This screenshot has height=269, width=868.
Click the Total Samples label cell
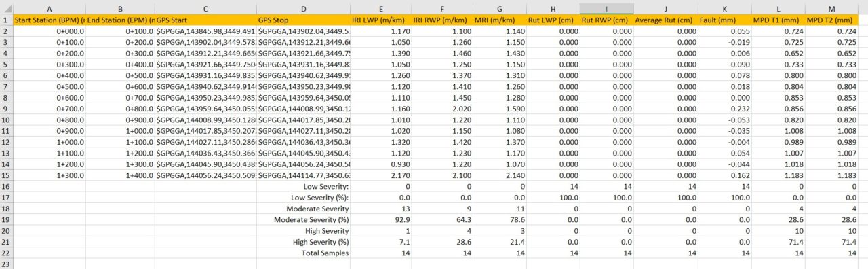[304, 253]
